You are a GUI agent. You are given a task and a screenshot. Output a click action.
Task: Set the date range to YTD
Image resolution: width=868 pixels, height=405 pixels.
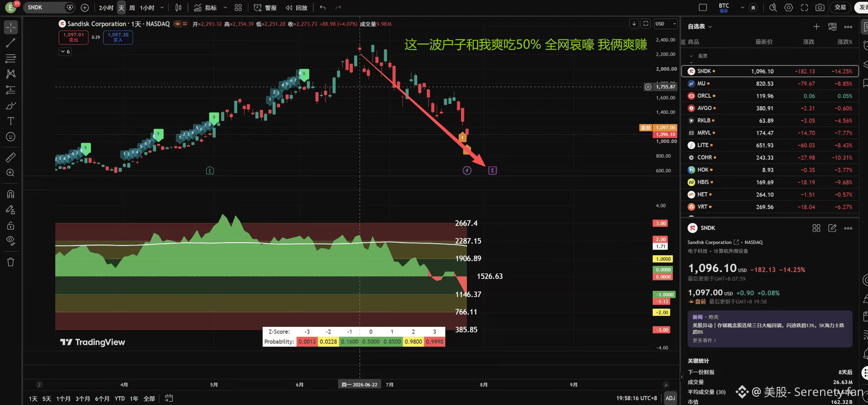pos(119,399)
